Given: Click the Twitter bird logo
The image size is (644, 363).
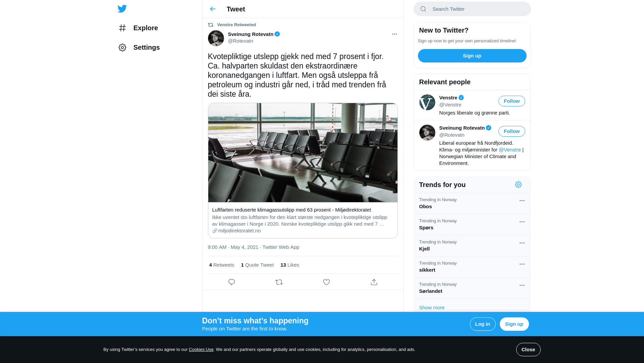Looking at the screenshot, I should (x=122, y=9).
